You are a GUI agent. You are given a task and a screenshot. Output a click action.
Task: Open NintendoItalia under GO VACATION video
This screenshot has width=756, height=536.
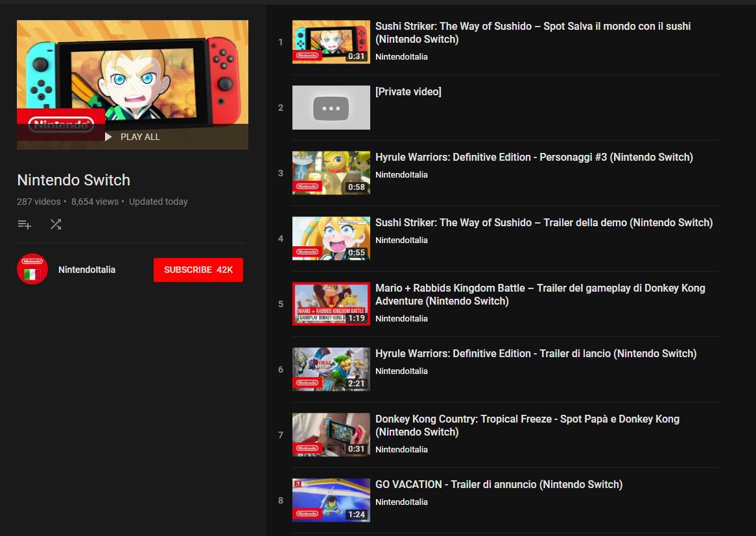[401, 502]
